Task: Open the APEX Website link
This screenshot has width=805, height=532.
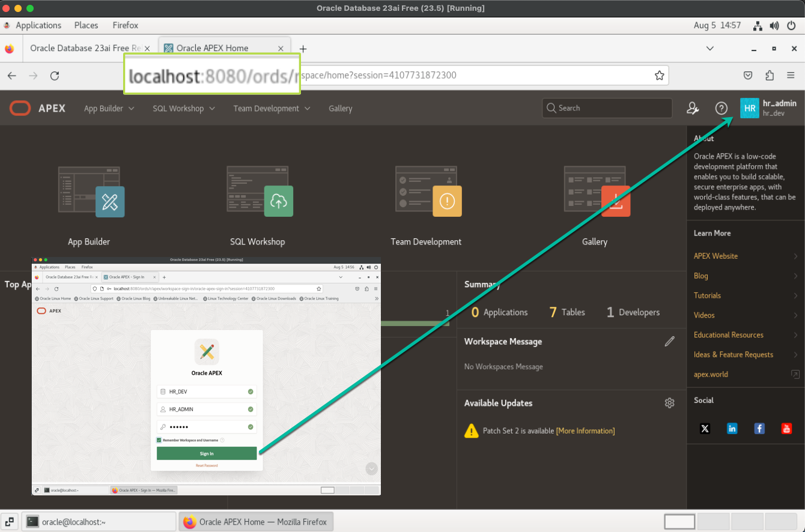Action: 715,256
